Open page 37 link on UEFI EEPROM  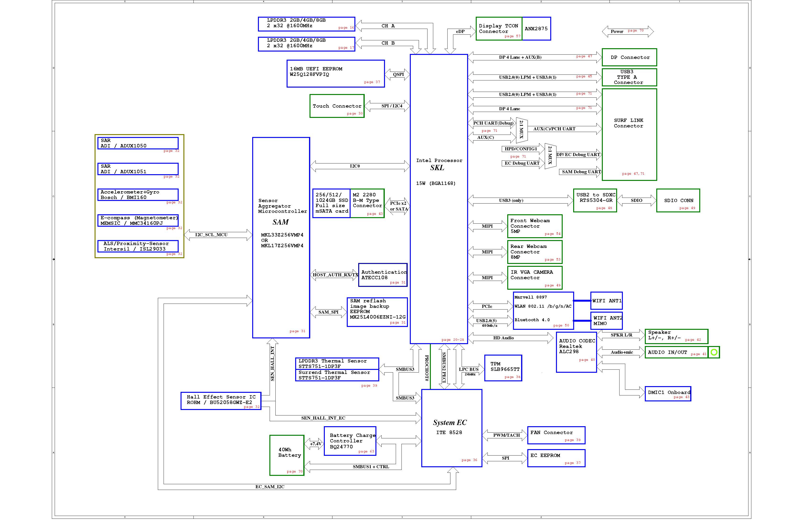(372, 82)
